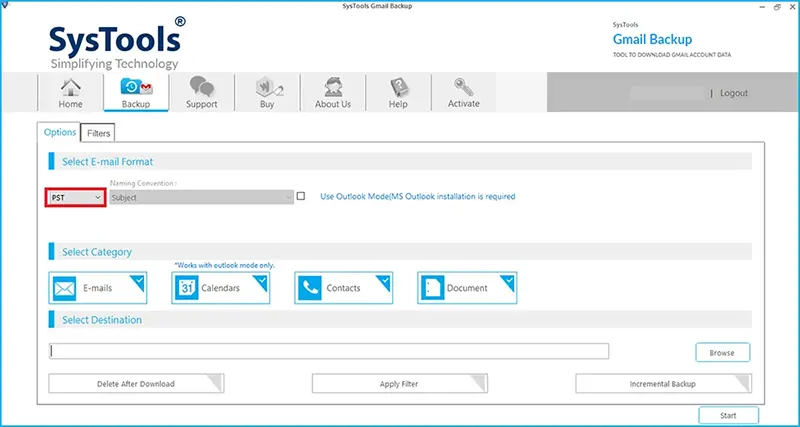Image resolution: width=800 pixels, height=427 pixels.
Task: Click the Select E-mail Format heading
Action: tap(108, 162)
